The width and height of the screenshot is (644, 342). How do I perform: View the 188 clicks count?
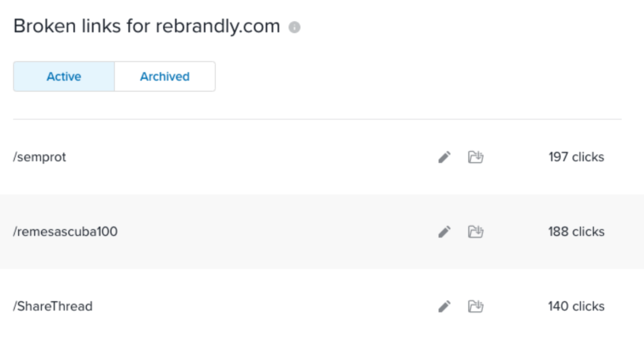coord(576,232)
